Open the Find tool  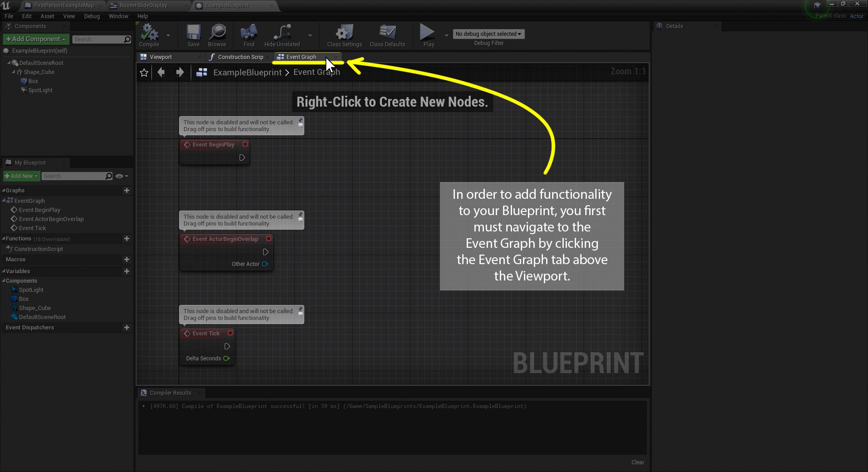click(x=249, y=35)
